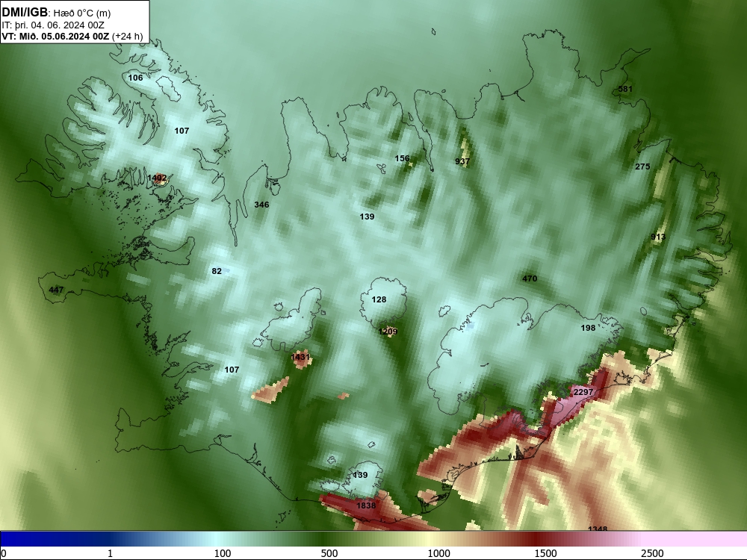Screen dimensions: 747x560
Task: Select the 470 value label
Action: 530,279
